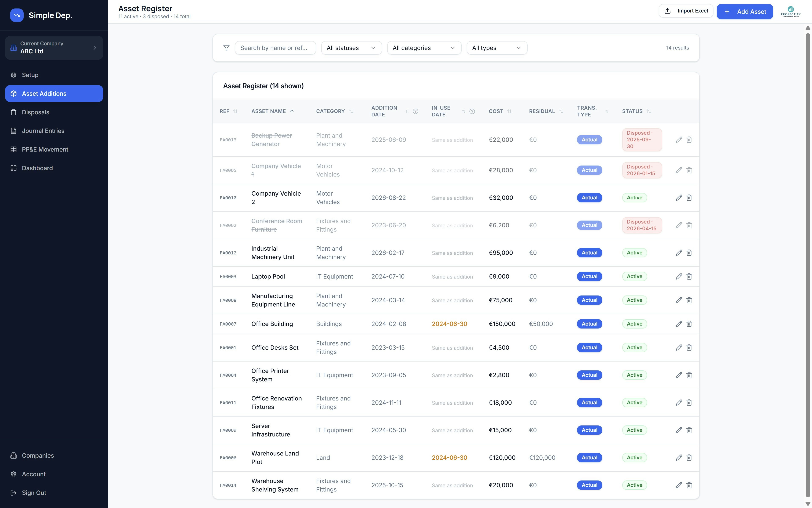
Task: Edit the Company Vehicle 1 asset
Action: [x=679, y=170]
